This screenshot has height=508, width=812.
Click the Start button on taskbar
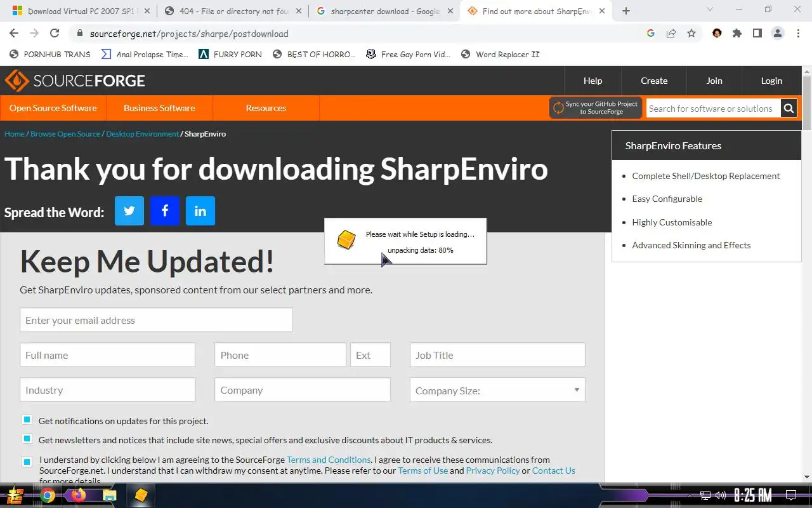(x=16, y=495)
